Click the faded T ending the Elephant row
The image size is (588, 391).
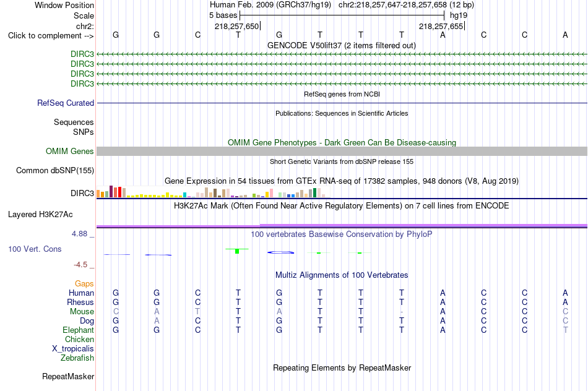565,330
